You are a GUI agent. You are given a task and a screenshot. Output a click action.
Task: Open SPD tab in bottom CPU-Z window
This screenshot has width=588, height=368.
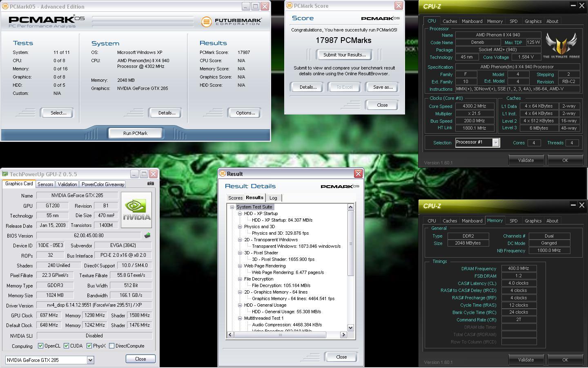[514, 221]
